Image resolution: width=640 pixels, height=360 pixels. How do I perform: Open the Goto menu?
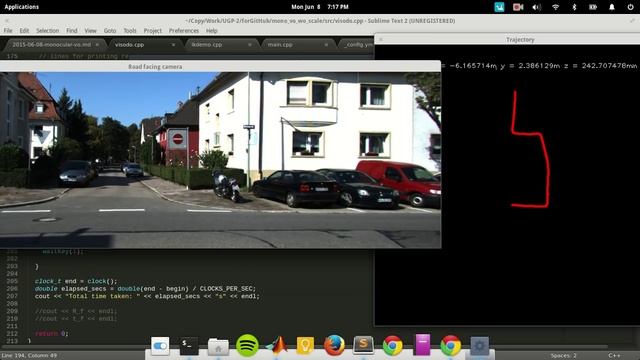coord(110,31)
